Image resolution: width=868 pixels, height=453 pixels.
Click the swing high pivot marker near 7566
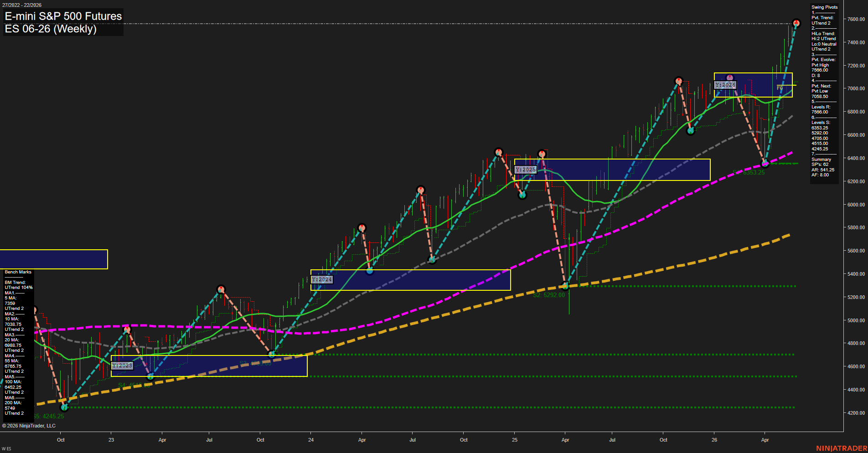796,23
